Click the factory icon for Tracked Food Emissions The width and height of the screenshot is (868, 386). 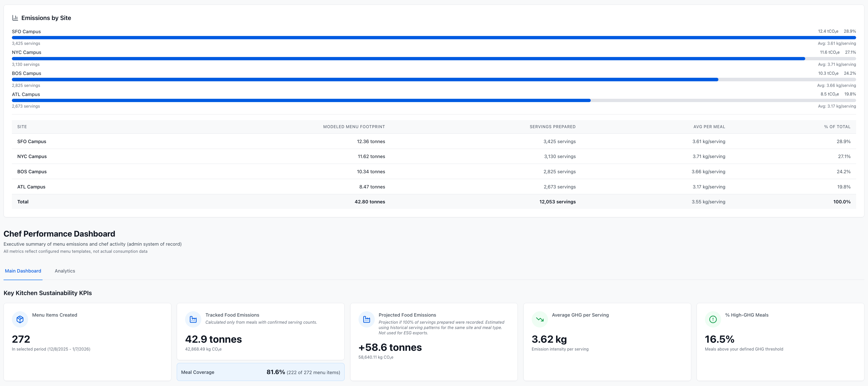click(x=193, y=319)
